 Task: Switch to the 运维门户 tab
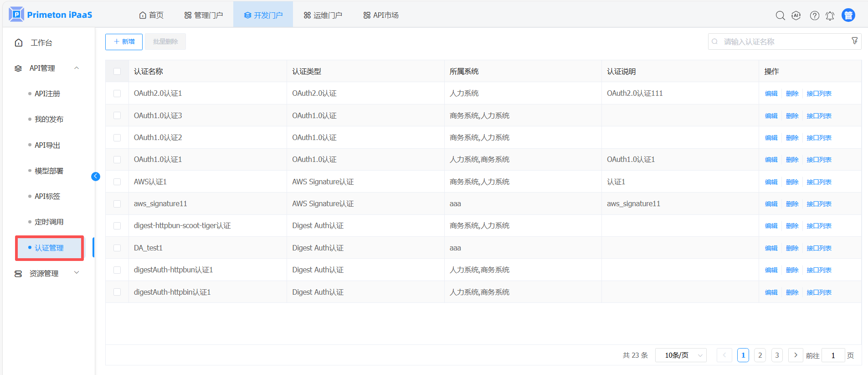[323, 15]
